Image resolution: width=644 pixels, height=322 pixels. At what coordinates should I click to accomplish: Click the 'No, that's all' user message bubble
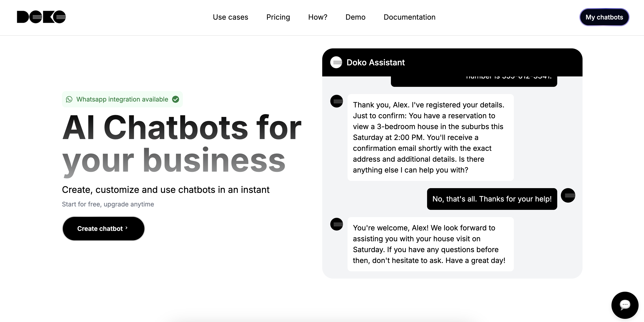point(492,199)
